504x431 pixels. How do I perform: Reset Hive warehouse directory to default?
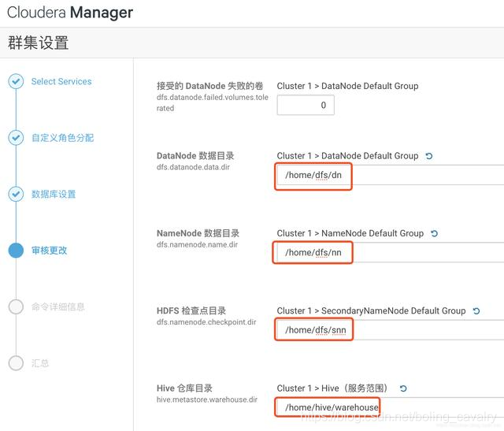click(403, 388)
